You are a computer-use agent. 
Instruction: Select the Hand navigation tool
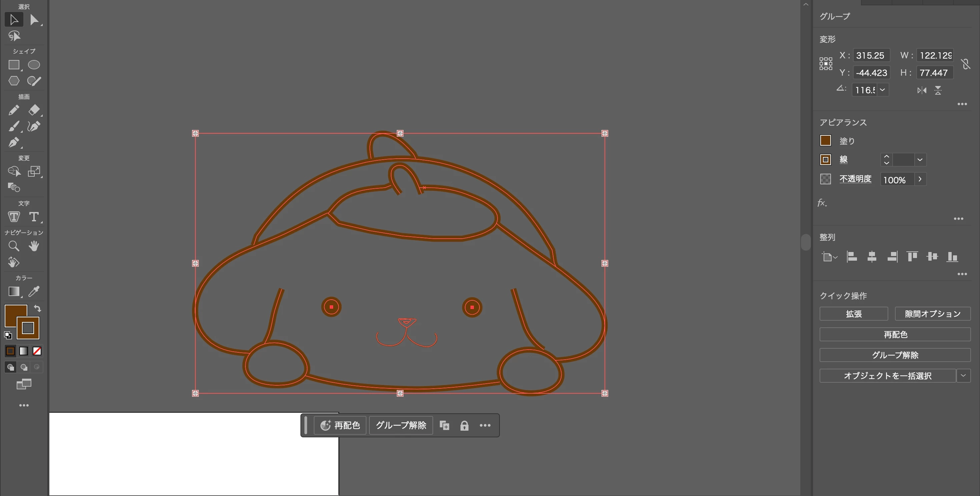(x=34, y=246)
